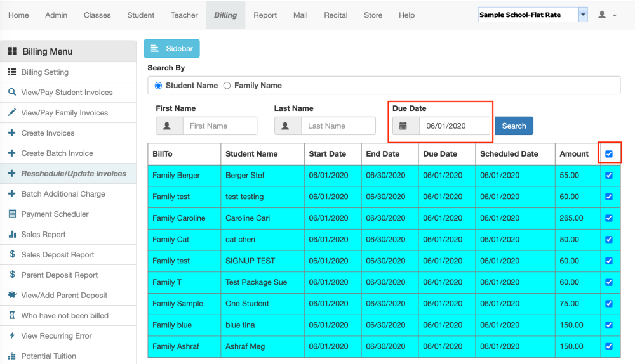
Task: Open the user account dropdown menu
Action: click(x=607, y=15)
